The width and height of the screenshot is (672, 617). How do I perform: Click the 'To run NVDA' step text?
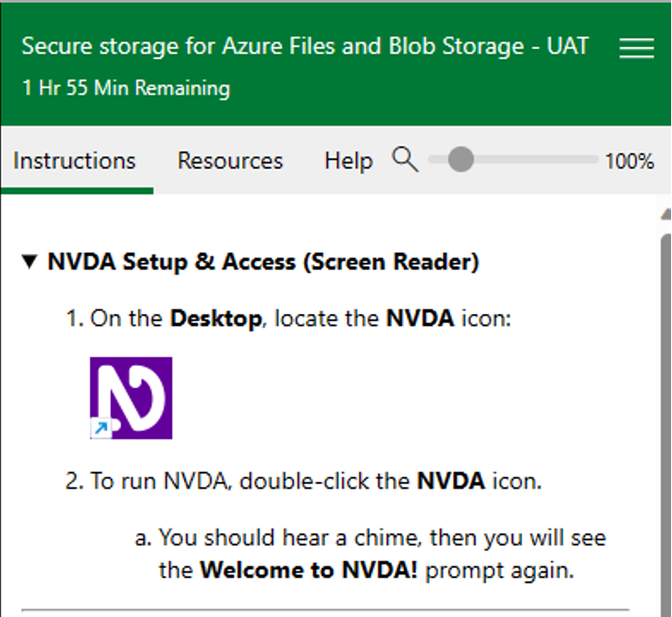click(250, 481)
